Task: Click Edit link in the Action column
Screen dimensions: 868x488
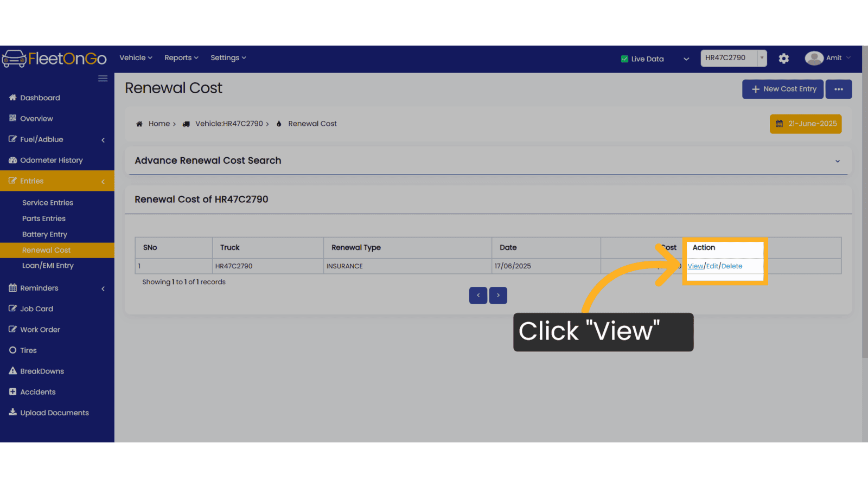Action: pos(712,266)
